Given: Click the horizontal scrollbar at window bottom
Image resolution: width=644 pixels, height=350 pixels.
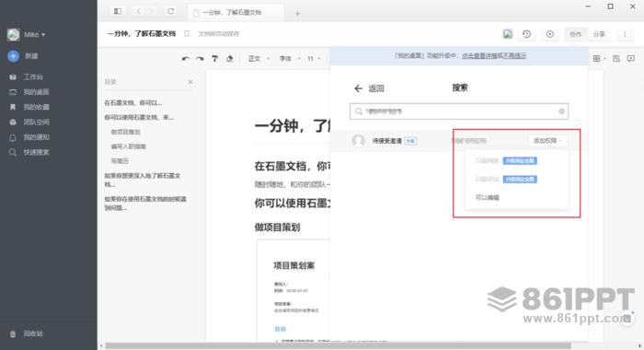Looking at the screenshot, I should click(x=338, y=346).
